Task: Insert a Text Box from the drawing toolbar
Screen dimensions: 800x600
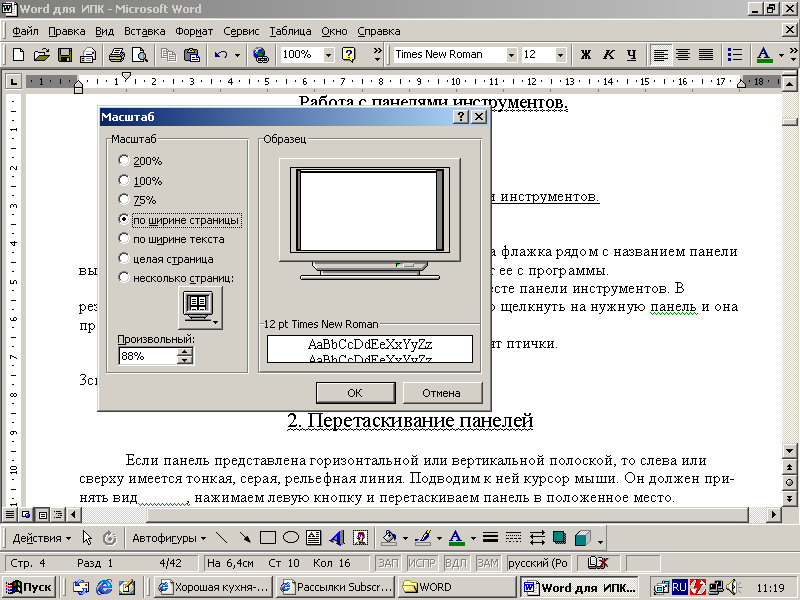Action: point(313,538)
